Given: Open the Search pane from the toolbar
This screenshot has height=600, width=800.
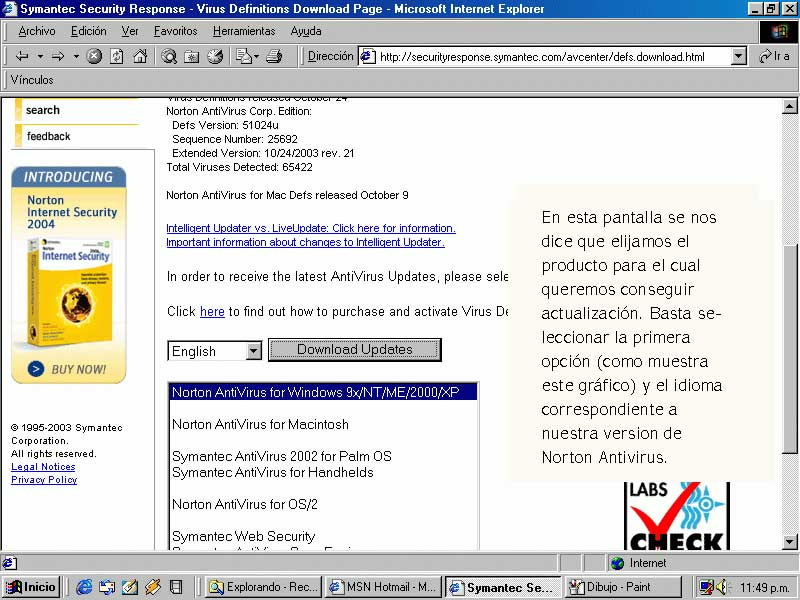Looking at the screenshot, I should click(169, 56).
